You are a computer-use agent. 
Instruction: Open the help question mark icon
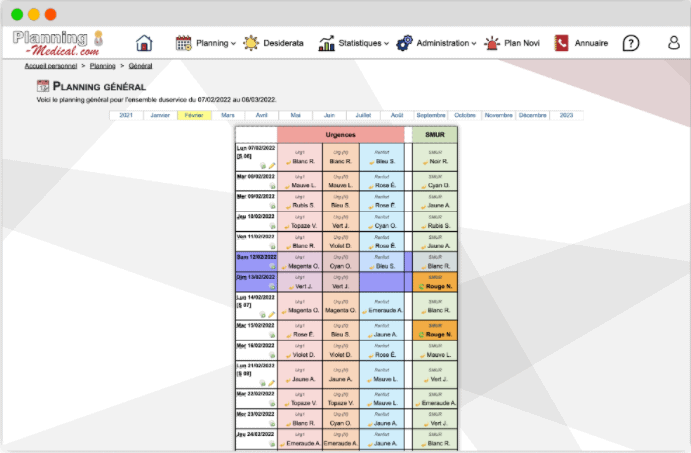631,43
